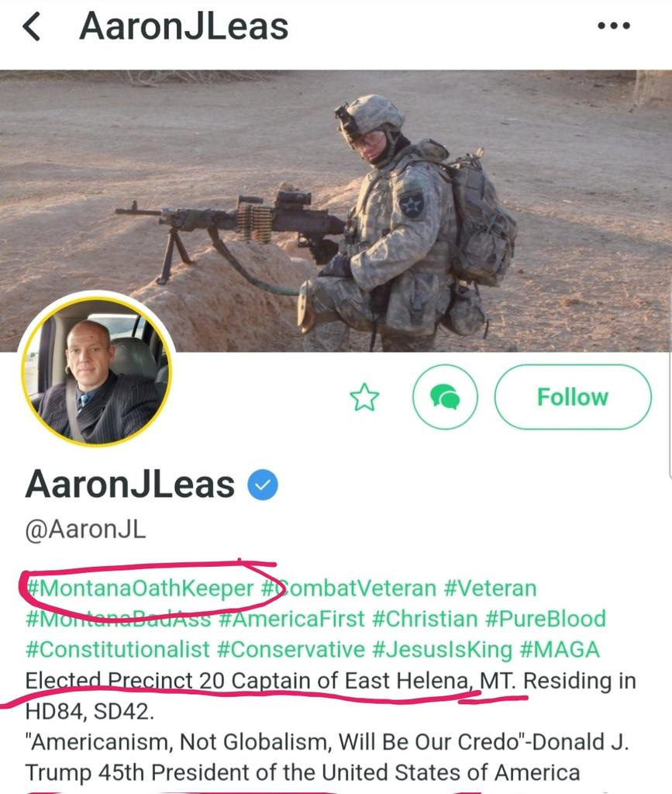Select the #JesusIsKing hashtag

point(443,650)
